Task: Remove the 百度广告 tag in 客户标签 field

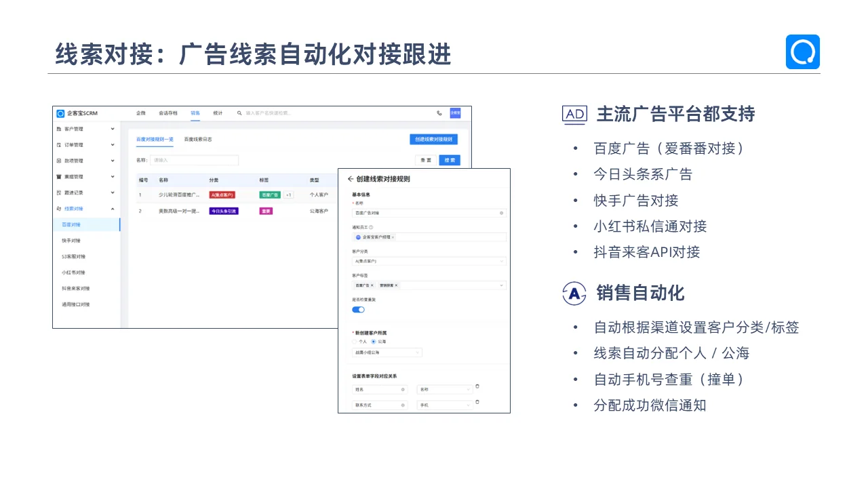Action: 372,285
